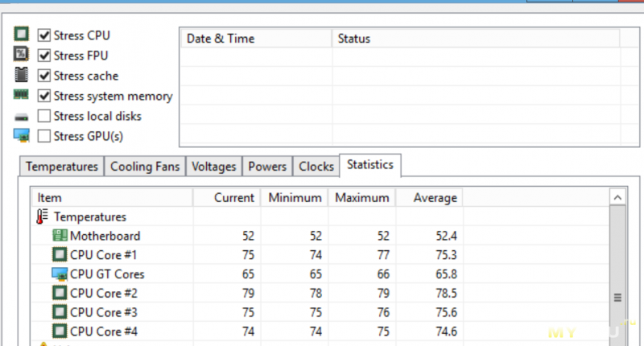Select the CPU Core #4 row label
Image resolution: width=644 pixels, height=346 pixels.
click(104, 332)
